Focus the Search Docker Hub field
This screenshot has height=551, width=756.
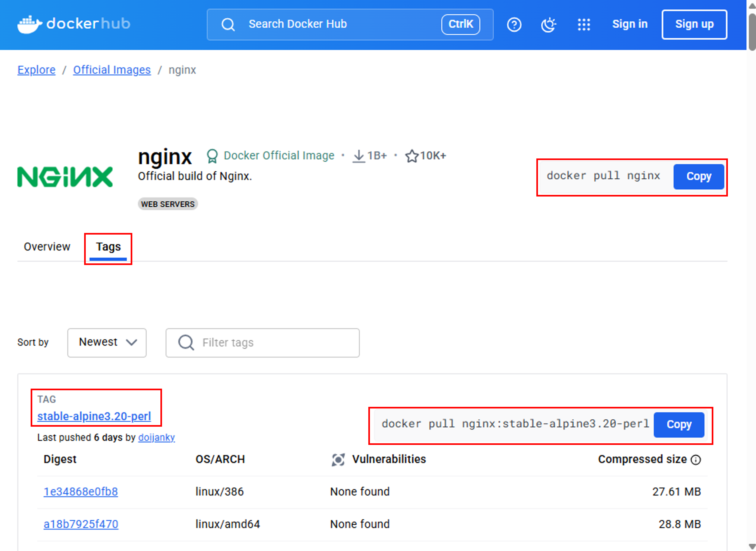tap(350, 24)
